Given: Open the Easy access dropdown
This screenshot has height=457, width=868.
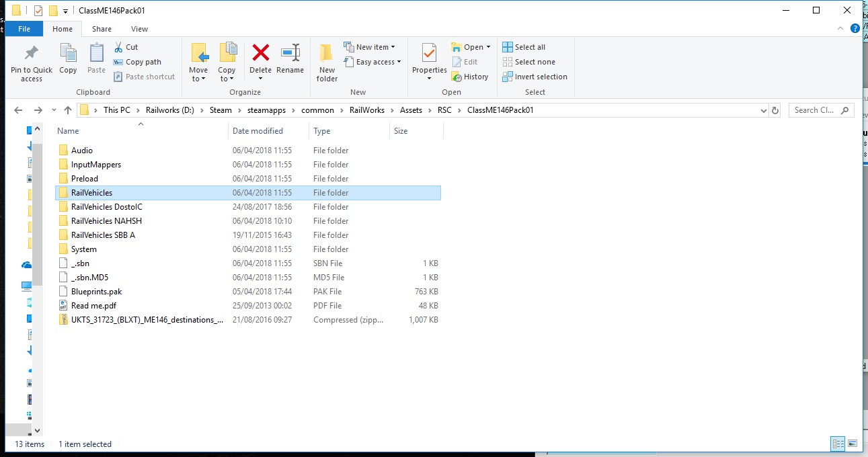Looking at the screenshot, I should pos(372,62).
